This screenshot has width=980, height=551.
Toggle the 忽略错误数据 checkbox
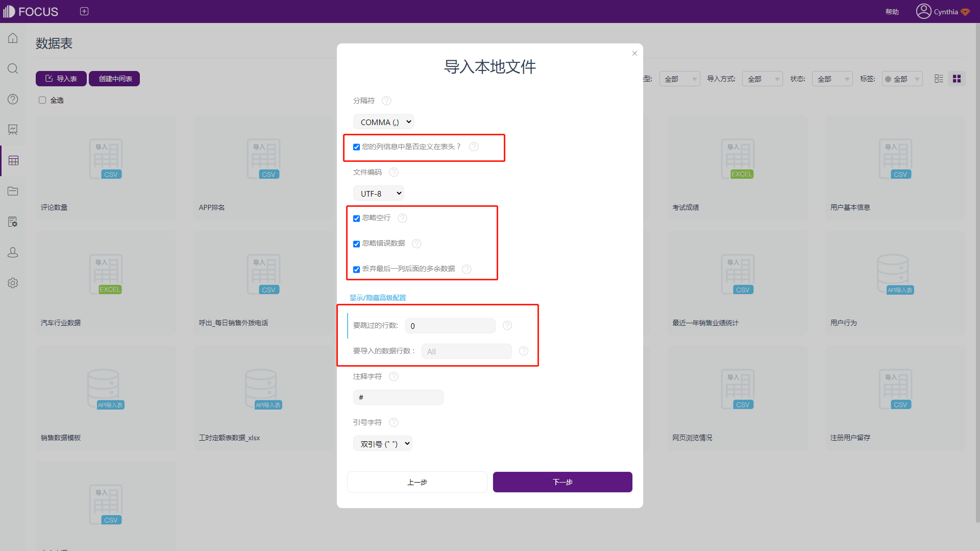coord(356,244)
